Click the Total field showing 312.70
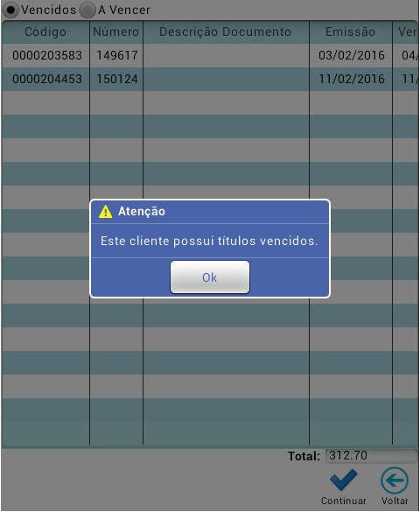The height and width of the screenshot is (512, 420). pyautogui.click(x=371, y=456)
